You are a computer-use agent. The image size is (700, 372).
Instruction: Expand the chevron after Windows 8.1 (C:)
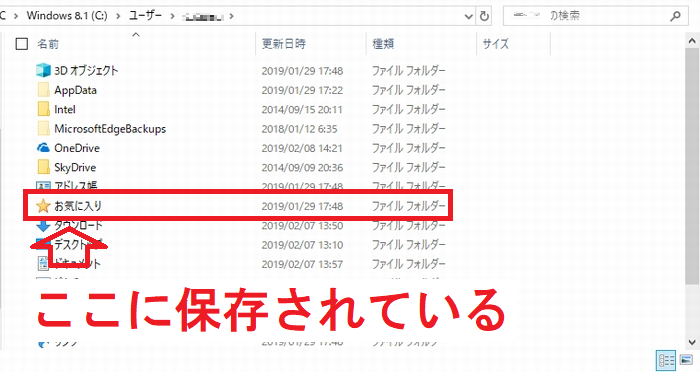tap(118, 16)
